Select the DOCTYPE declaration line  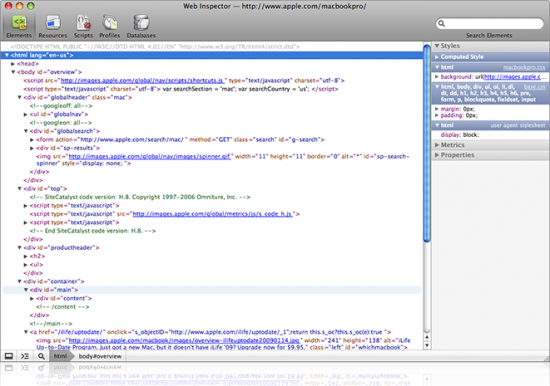click(x=155, y=47)
